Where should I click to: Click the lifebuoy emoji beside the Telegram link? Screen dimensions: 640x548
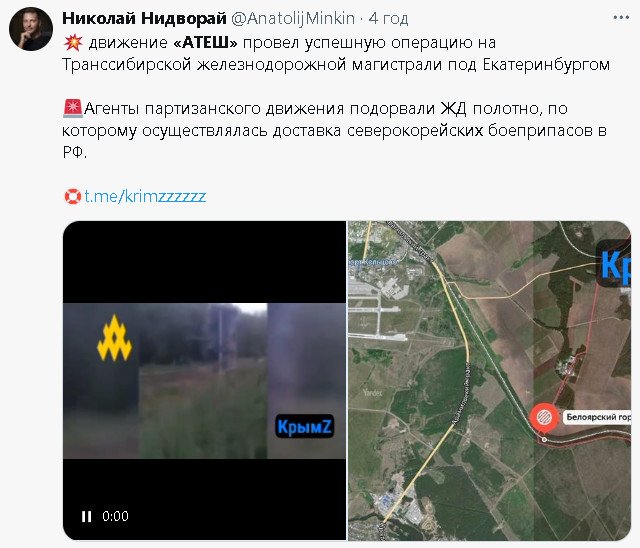[x=73, y=196]
